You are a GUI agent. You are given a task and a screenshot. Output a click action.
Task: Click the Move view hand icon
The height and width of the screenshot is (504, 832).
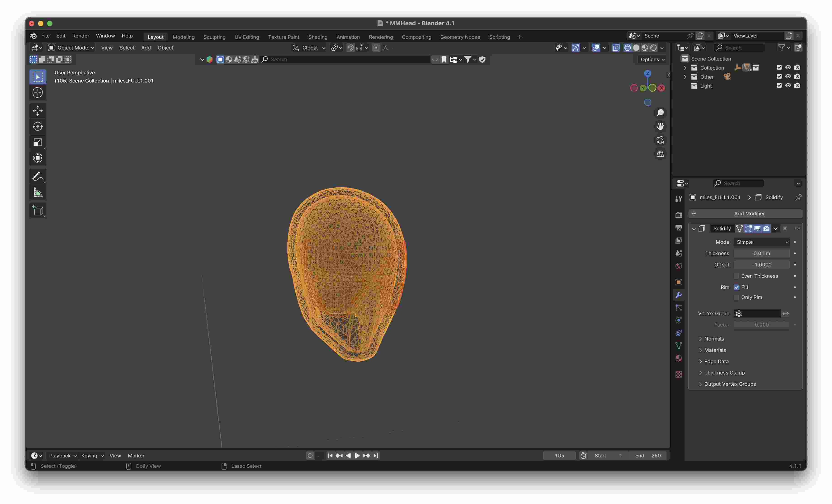pos(660,126)
